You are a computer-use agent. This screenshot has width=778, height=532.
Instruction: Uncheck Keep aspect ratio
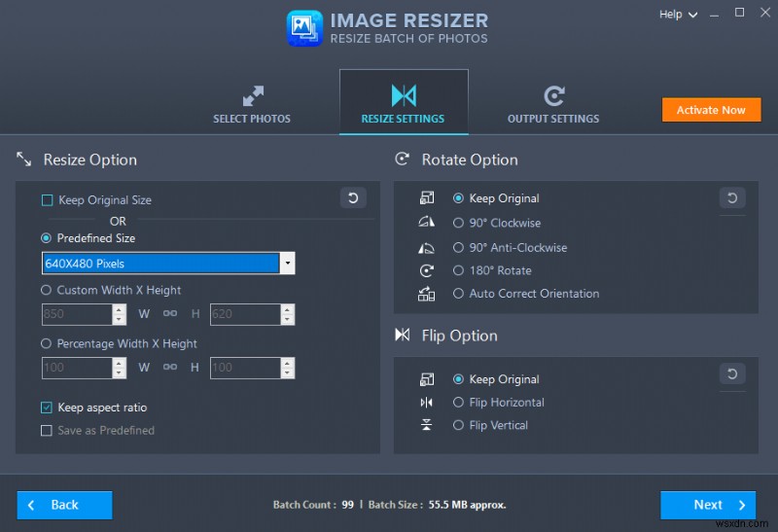pos(46,408)
